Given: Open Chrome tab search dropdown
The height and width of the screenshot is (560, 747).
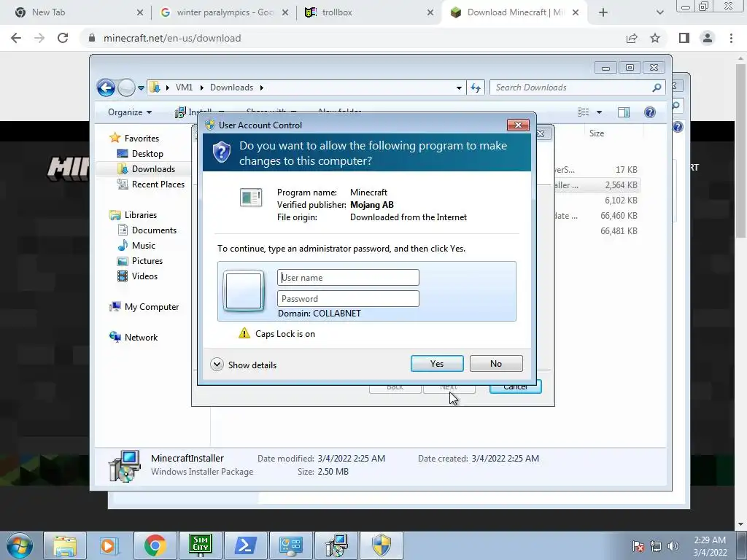Looking at the screenshot, I should point(659,13).
